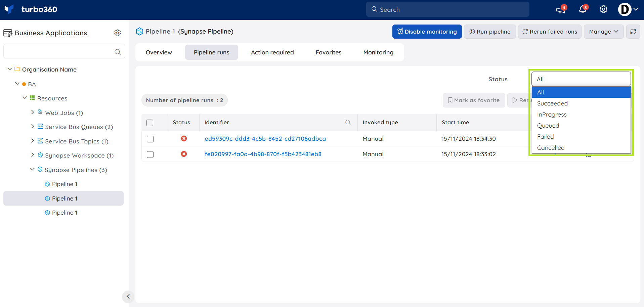Select InProgress status option
Image resolution: width=644 pixels, height=307 pixels.
click(581, 115)
